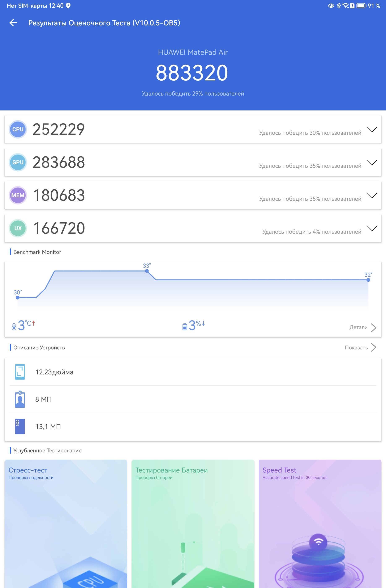
Task: Tap the screen size device icon
Action: pos(20,371)
